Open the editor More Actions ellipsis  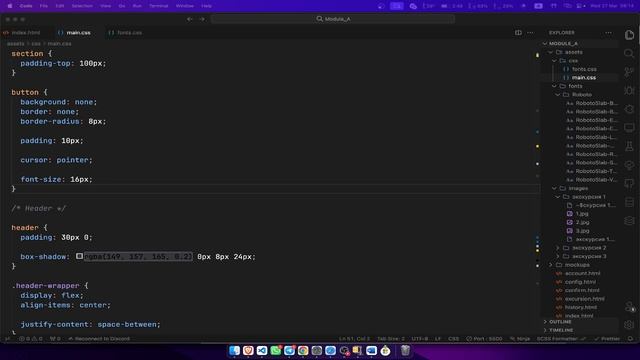(530, 33)
